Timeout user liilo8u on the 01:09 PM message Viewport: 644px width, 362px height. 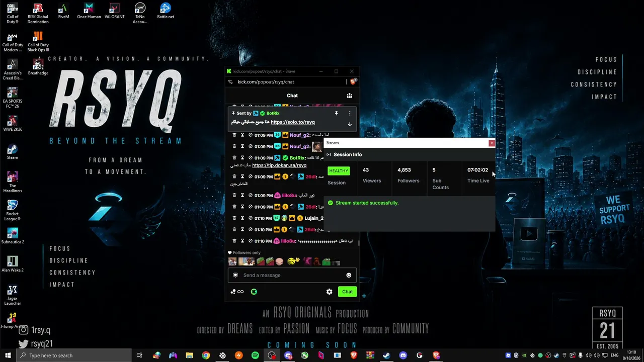point(243,196)
